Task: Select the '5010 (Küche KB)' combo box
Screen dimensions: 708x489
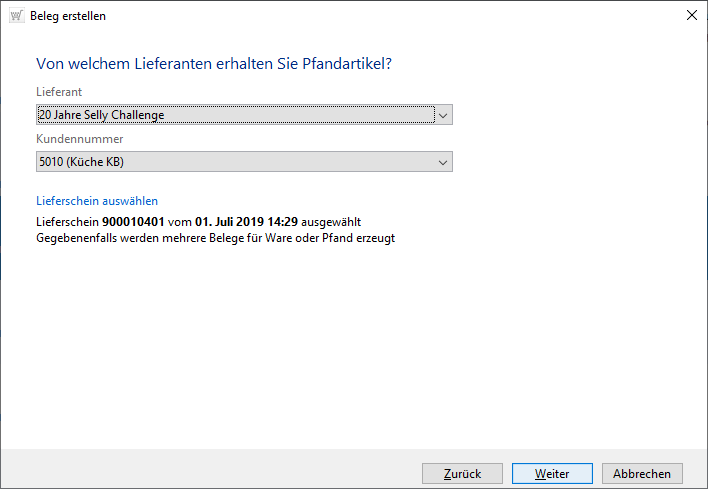Action: coord(235,162)
